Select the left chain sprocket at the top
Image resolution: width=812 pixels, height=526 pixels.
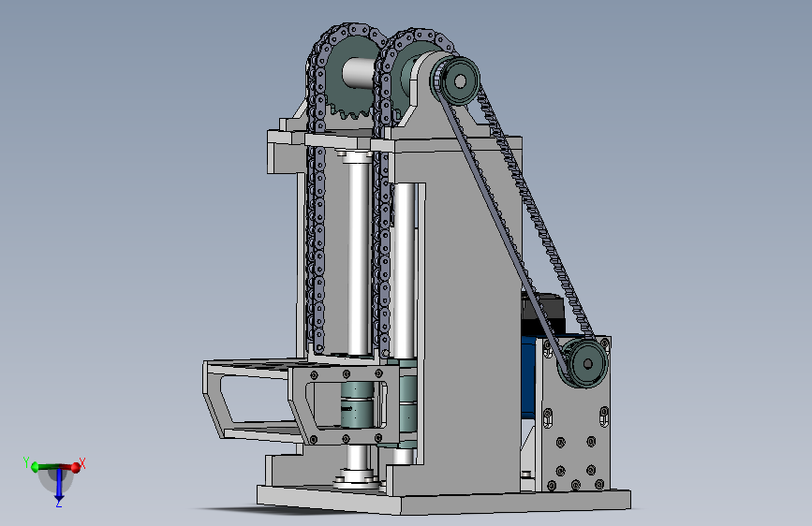coord(348,78)
